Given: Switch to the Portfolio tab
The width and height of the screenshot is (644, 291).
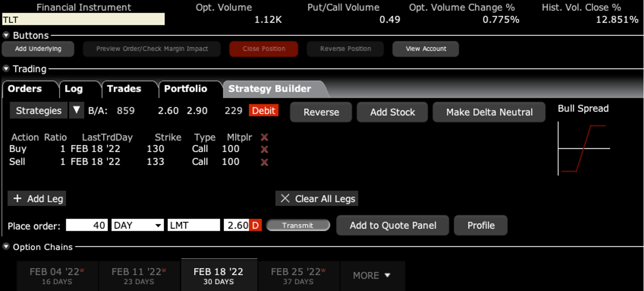Looking at the screenshot, I should (185, 89).
